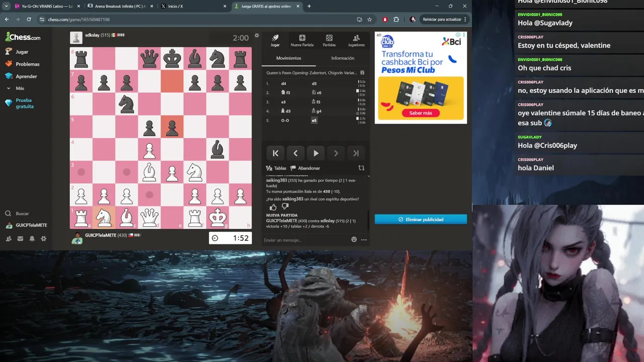Open the Buscar search in sidebar
Viewport: 644px width, 362px height.
pyautogui.click(x=18, y=214)
